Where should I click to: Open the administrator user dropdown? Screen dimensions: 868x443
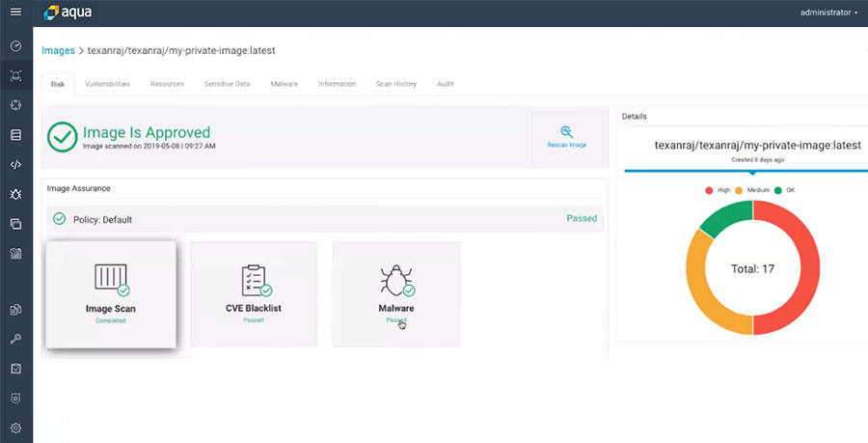pyautogui.click(x=828, y=13)
